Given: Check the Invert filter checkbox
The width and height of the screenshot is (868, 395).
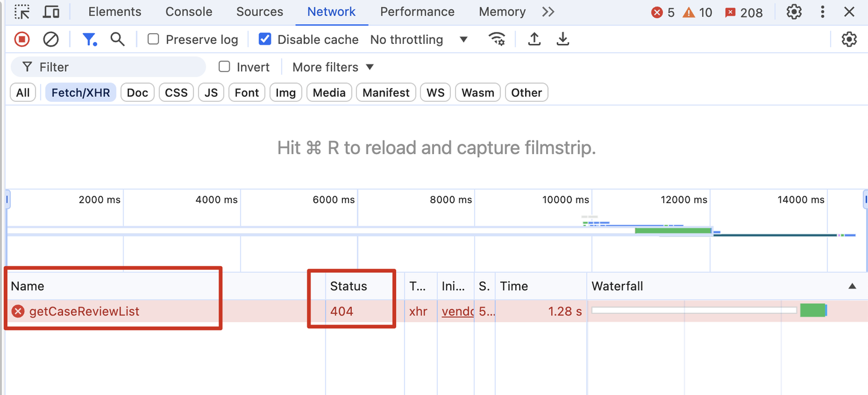Looking at the screenshot, I should pos(224,67).
